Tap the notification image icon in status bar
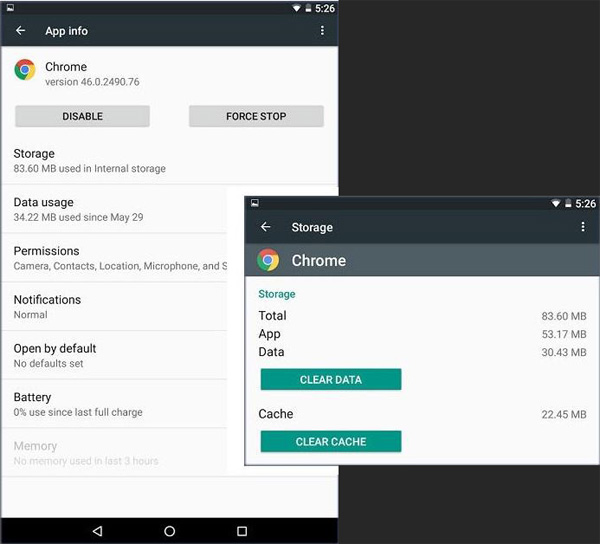Screen dimensions: 600x544 coord(8,8)
